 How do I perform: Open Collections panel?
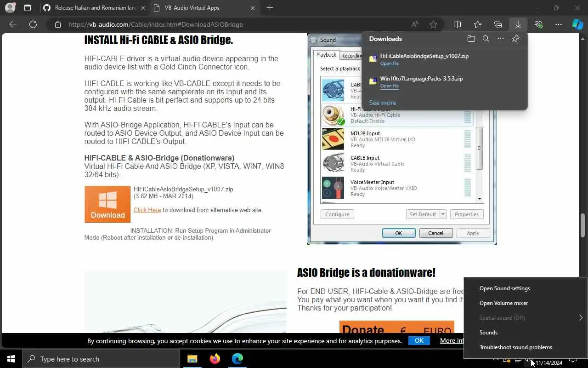pos(498,24)
